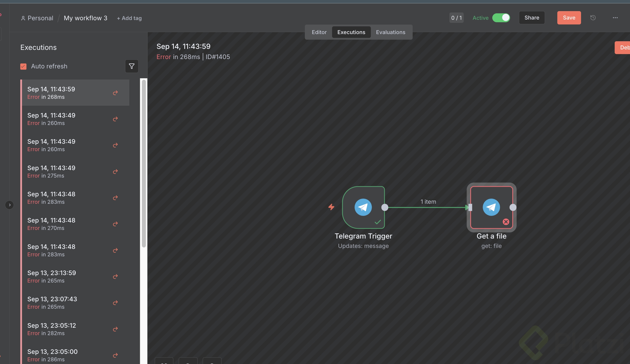This screenshot has height=364, width=630.
Task: Open the executions filter funnel icon
Action: 132,66
